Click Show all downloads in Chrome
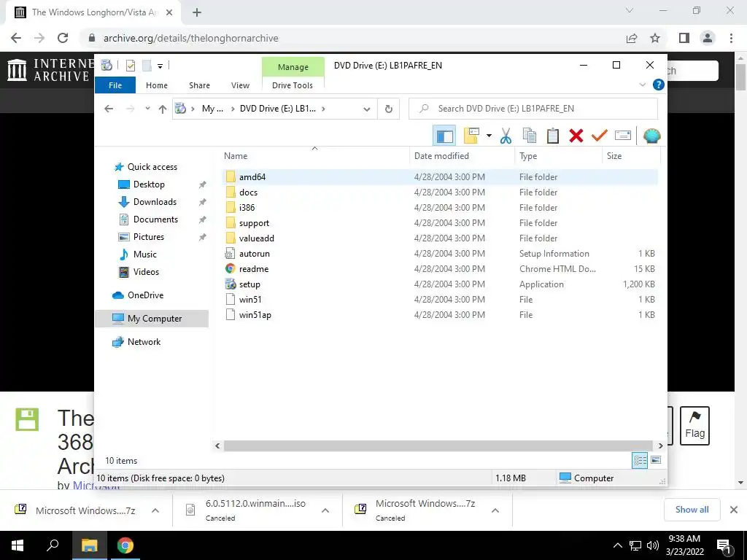Screen dimensions: 747x560 point(692,510)
